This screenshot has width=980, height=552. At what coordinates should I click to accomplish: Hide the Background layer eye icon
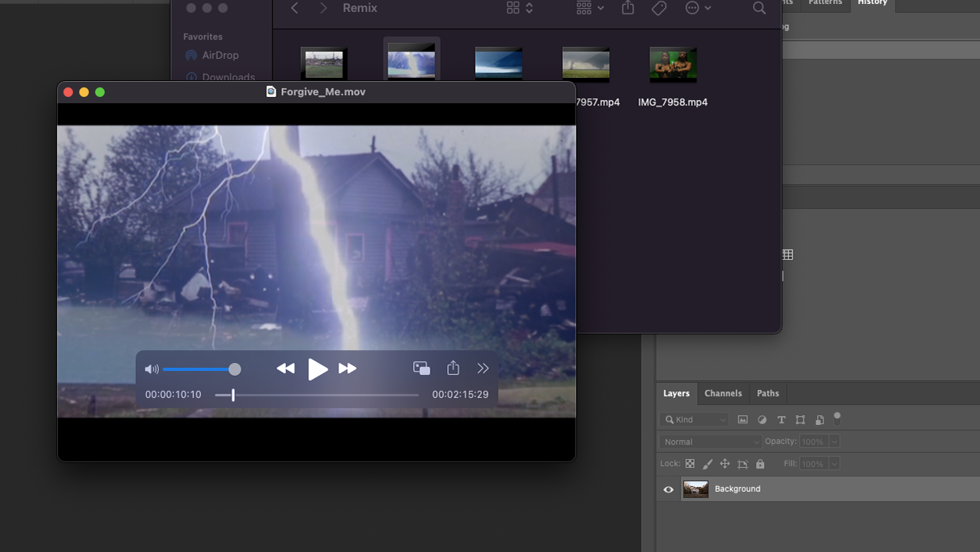[x=669, y=489]
